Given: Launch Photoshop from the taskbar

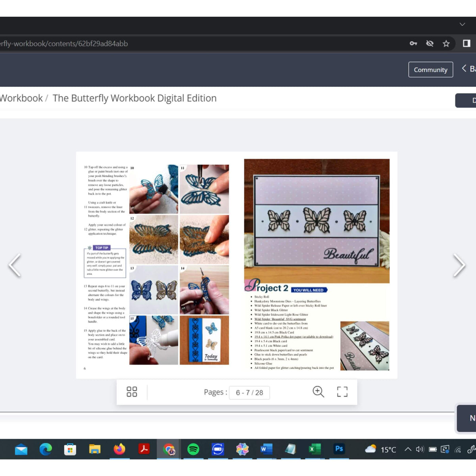Looking at the screenshot, I should coord(339,449).
